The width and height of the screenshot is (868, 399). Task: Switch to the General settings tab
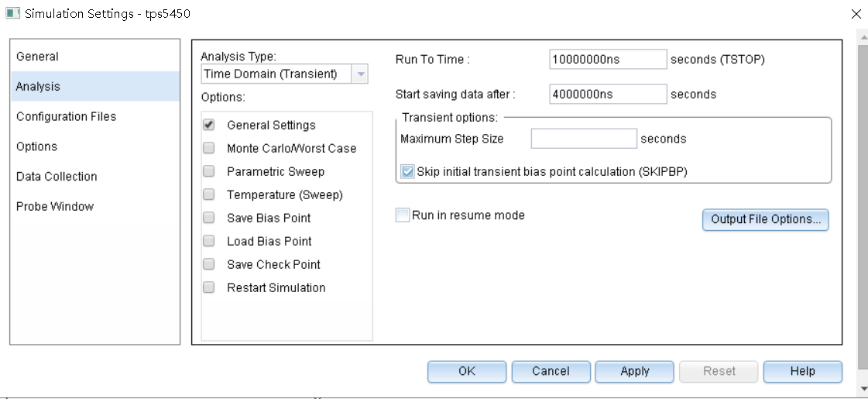(x=37, y=57)
